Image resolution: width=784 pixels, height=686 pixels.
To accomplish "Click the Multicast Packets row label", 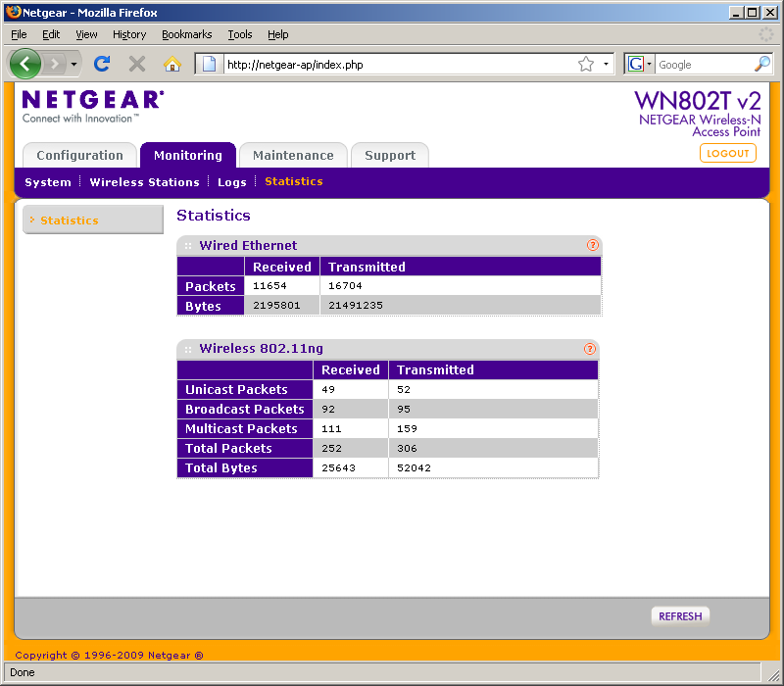I will coord(241,428).
